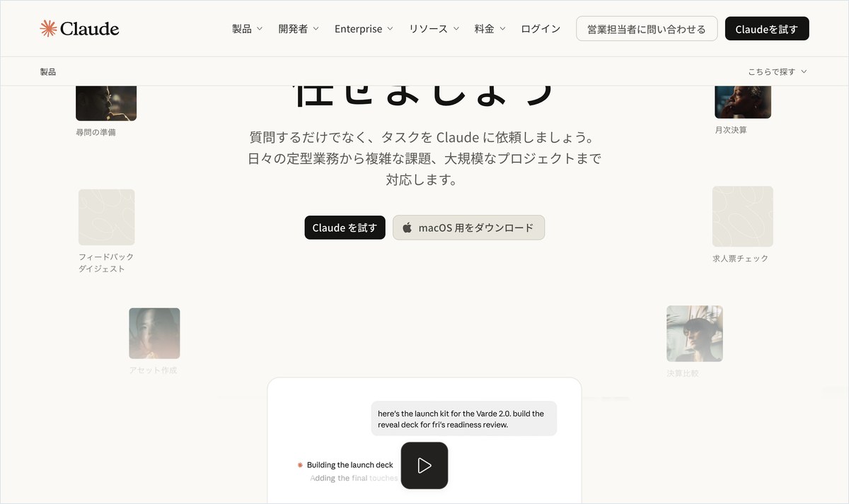
Task: Select the 尋問の準備 thumbnail
Action: tap(106, 103)
